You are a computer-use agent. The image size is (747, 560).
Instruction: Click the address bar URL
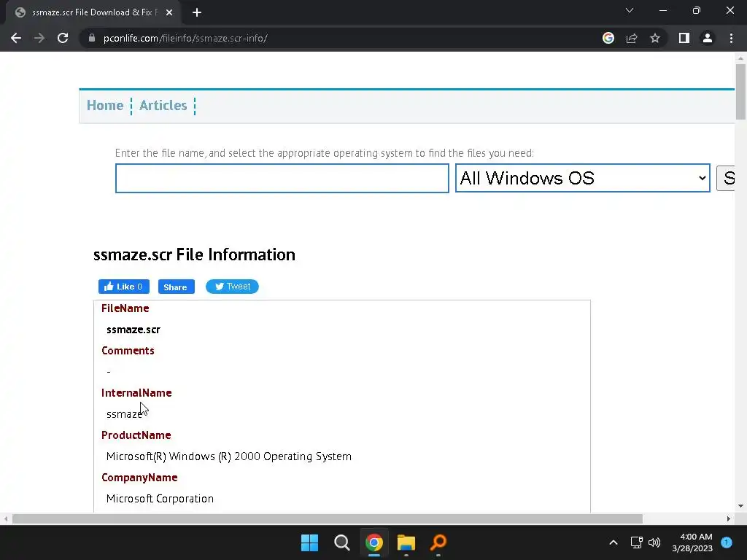(x=185, y=38)
